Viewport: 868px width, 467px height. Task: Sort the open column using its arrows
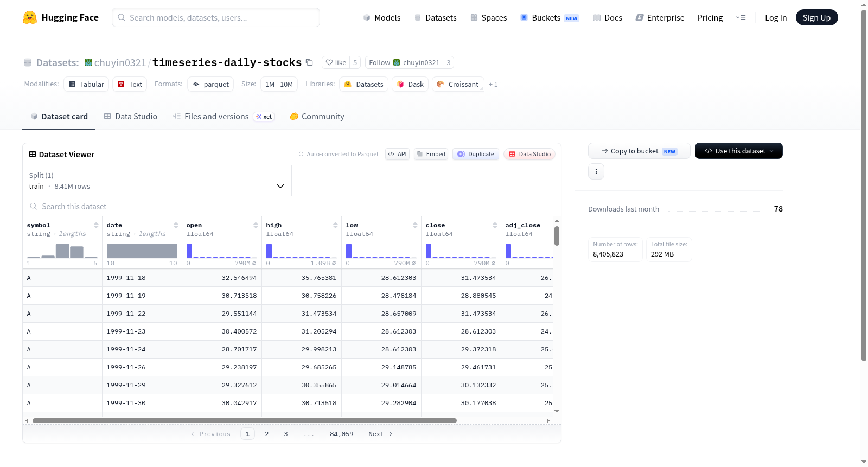coord(256,225)
